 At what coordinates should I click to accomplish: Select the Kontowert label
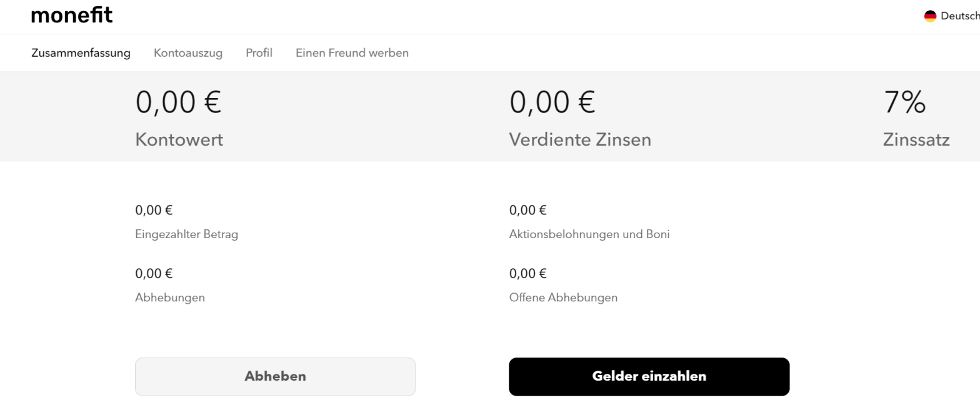tap(179, 140)
